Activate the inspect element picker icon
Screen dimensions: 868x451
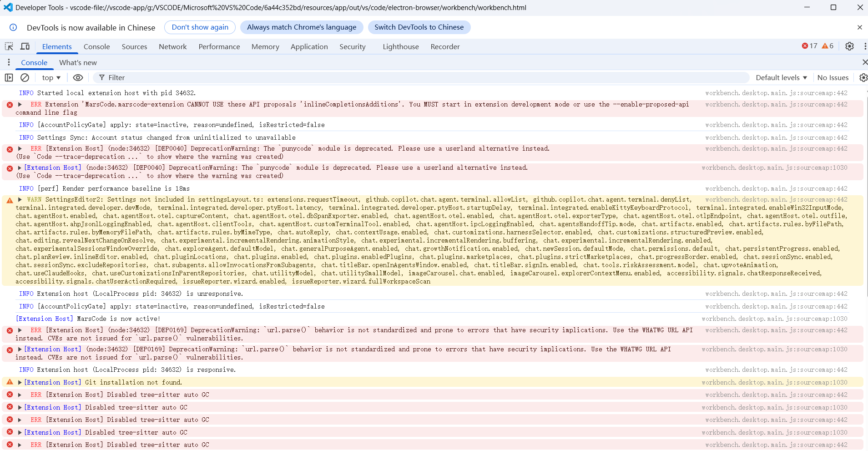click(9, 46)
